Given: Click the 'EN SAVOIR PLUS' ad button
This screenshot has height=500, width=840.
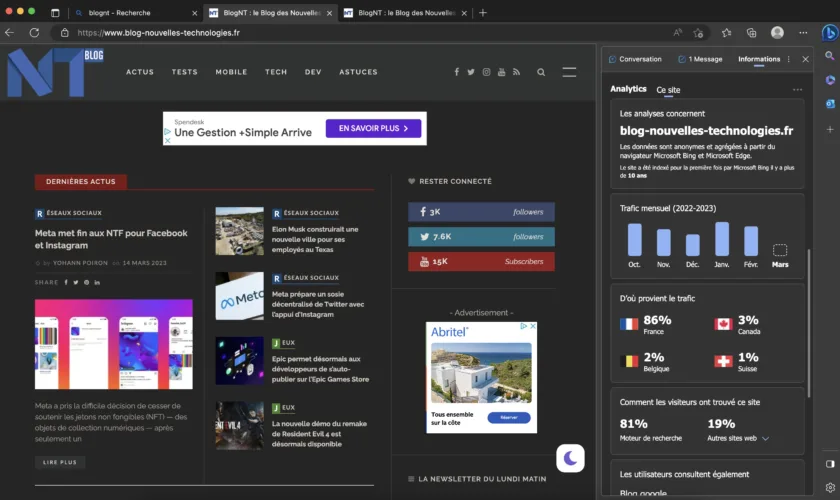Looking at the screenshot, I should click(x=374, y=128).
